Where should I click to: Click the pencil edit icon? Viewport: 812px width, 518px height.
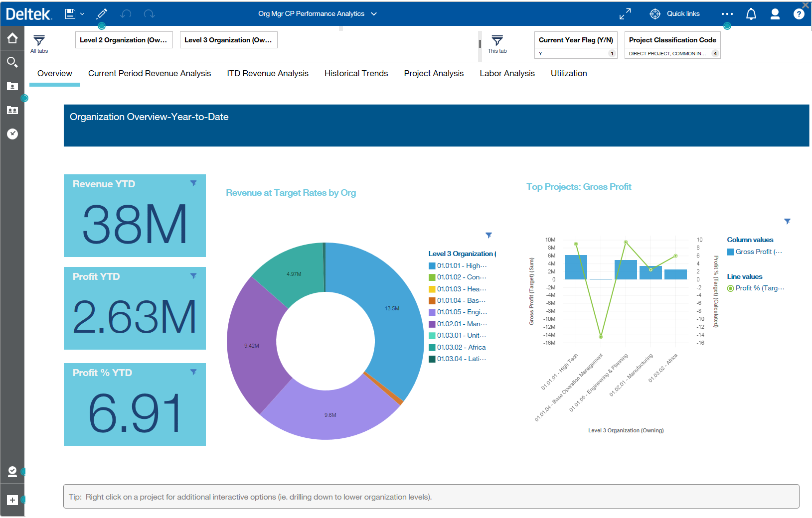[102, 14]
